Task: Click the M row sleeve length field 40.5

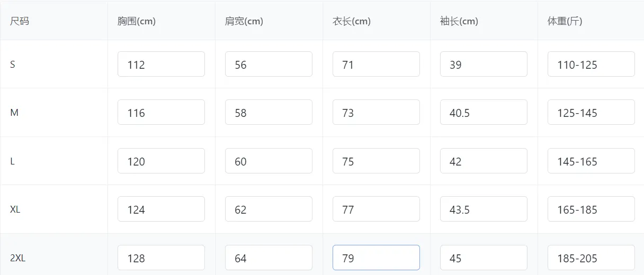Action: (x=484, y=112)
